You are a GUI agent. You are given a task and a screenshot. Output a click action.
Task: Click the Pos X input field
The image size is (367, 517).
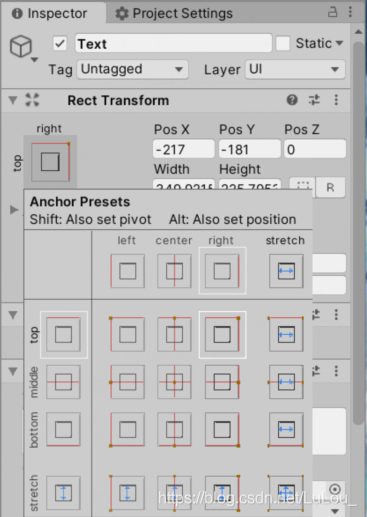click(184, 149)
